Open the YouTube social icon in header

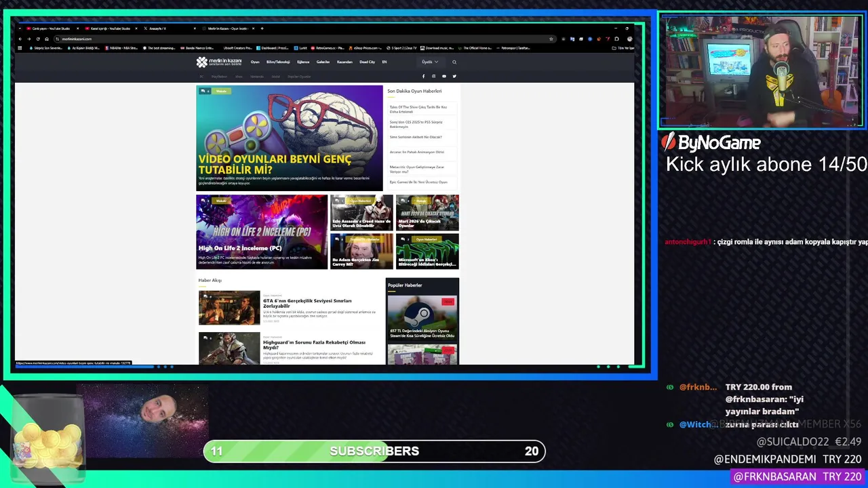(444, 76)
